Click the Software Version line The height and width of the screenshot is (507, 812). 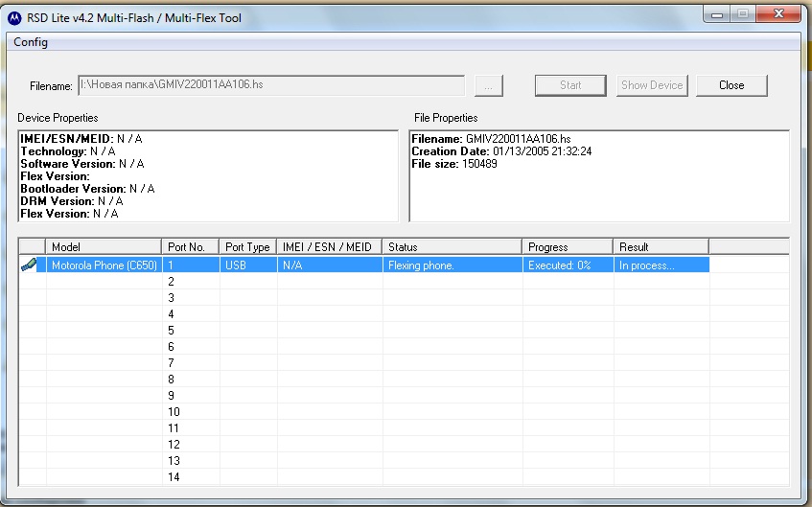coord(82,164)
